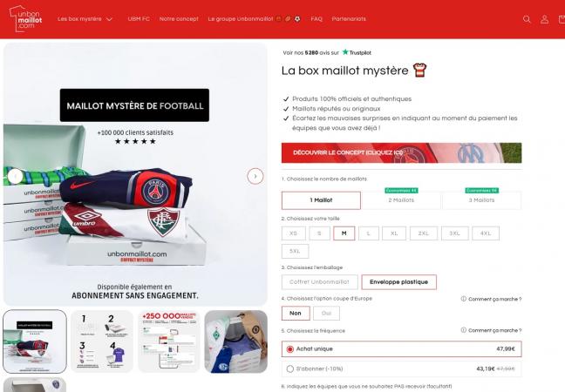This screenshot has height=392, width=565.
Task: Click info icon beside Europe cup option
Action: [463, 299]
